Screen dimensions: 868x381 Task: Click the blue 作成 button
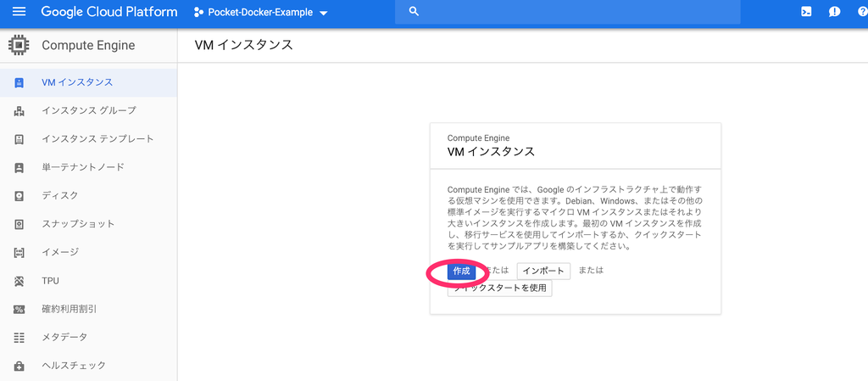(461, 271)
